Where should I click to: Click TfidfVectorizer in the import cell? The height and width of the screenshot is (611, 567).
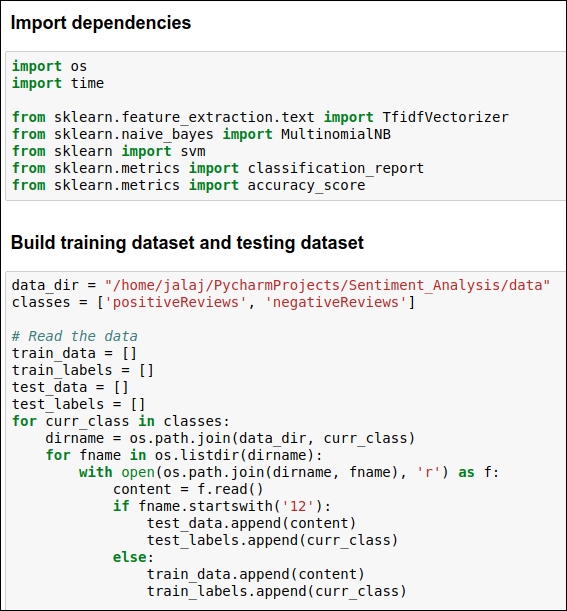[x=445, y=117]
